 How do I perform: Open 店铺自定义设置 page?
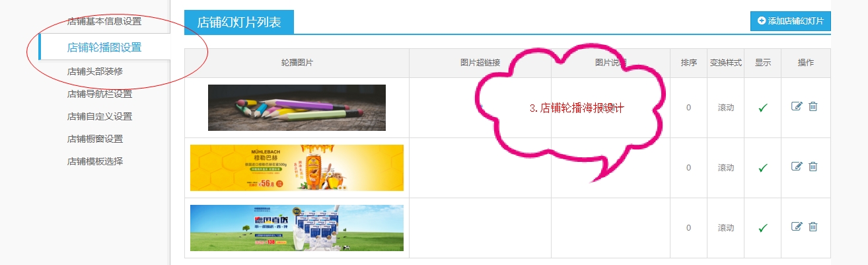pyautogui.click(x=100, y=116)
